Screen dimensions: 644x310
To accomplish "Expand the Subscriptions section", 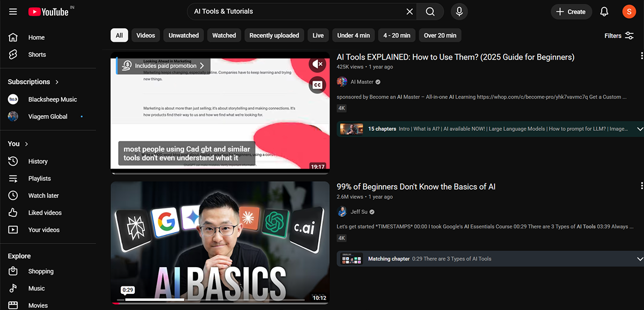I will point(34,82).
